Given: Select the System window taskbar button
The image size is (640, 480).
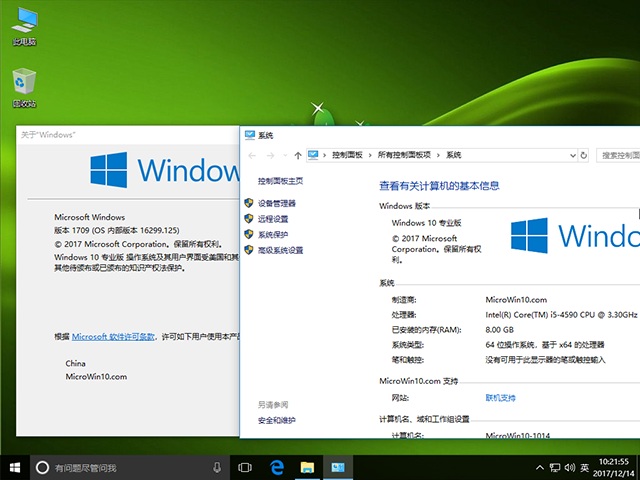Looking at the screenshot, I should click(x=338, y=467).
